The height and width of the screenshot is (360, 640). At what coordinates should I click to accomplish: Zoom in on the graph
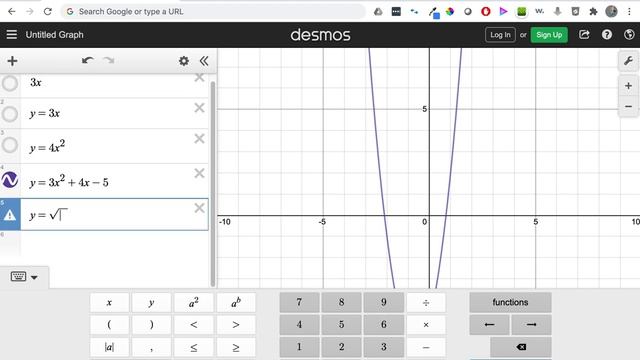628,86
